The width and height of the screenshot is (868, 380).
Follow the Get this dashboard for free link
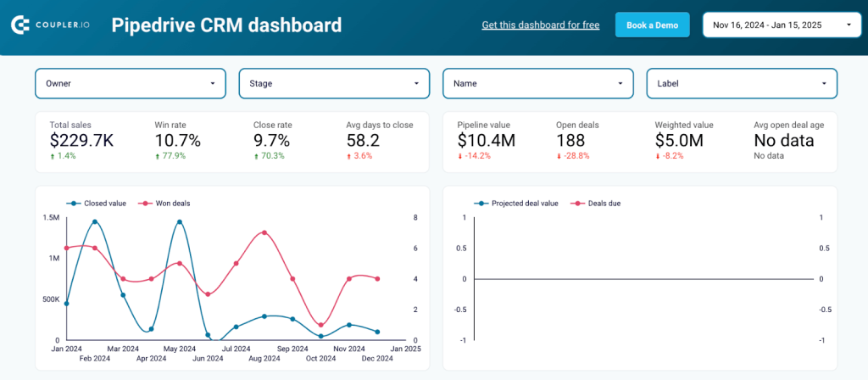tap(540, 25)
